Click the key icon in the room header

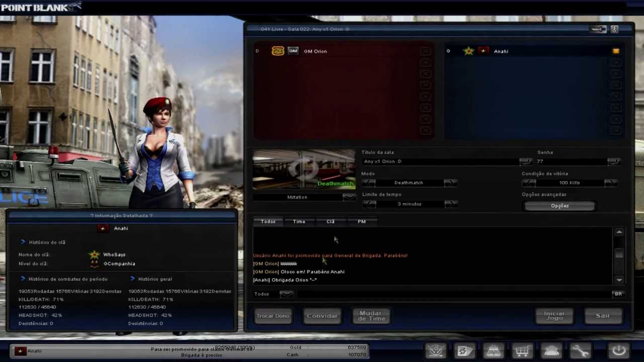point(614,29)
